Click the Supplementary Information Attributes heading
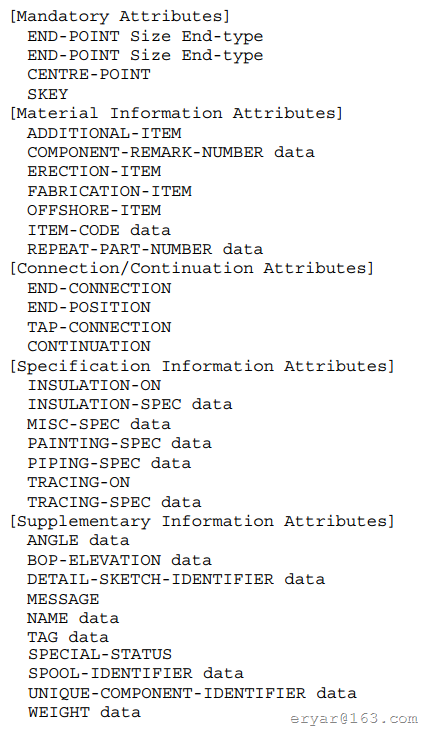 coord(202,521)
